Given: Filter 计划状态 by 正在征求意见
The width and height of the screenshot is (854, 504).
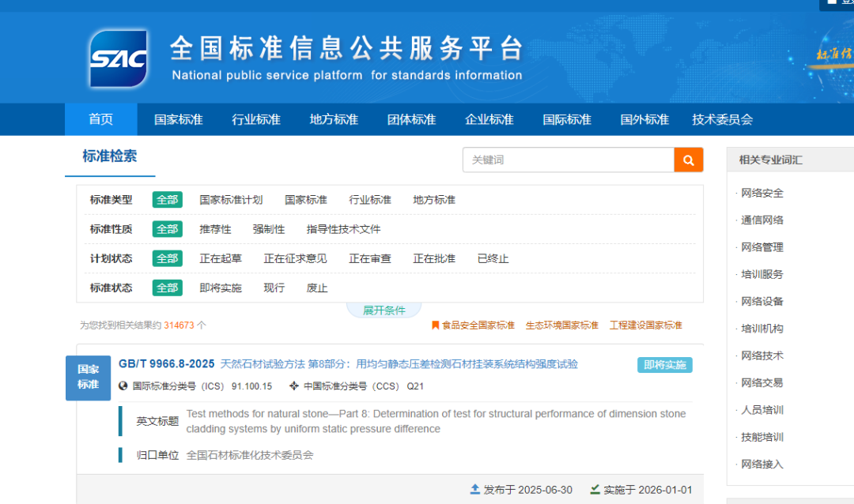Looking at the screenshot, I should point(295,258).
